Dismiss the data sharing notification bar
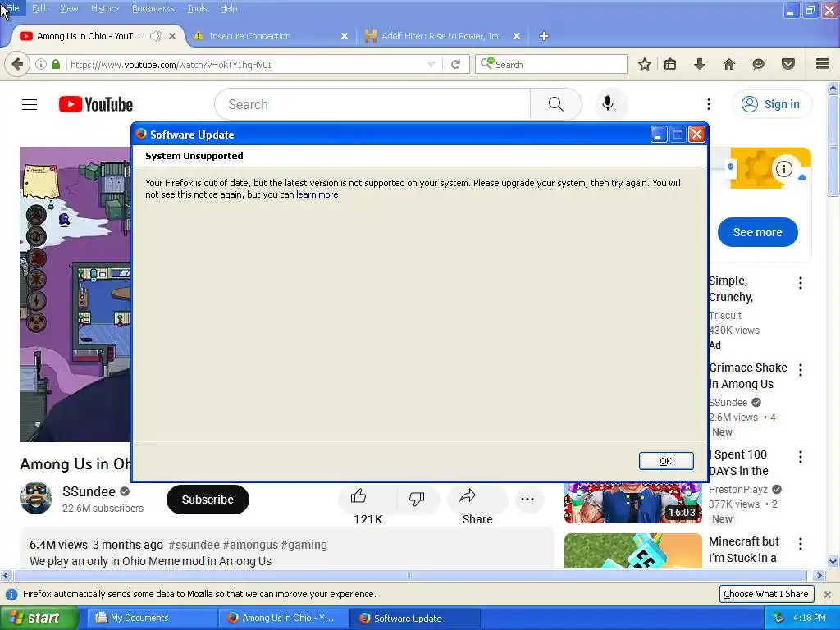840x630 pixels. click(828, 594)
